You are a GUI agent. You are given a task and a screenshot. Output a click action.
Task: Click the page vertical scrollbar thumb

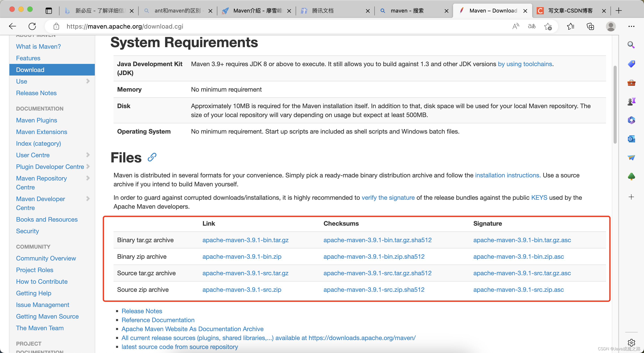(x=615, y=104)
